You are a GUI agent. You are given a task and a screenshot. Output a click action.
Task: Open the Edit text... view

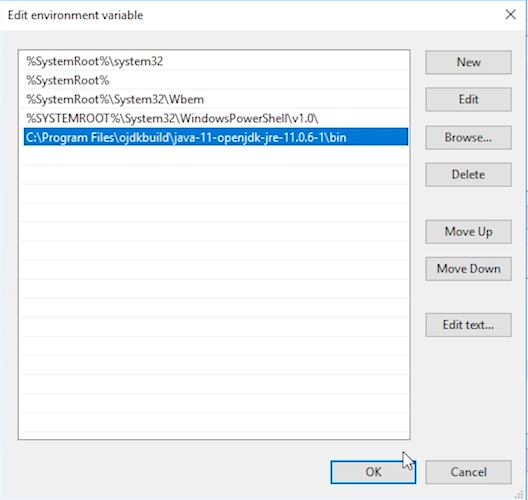468,325
